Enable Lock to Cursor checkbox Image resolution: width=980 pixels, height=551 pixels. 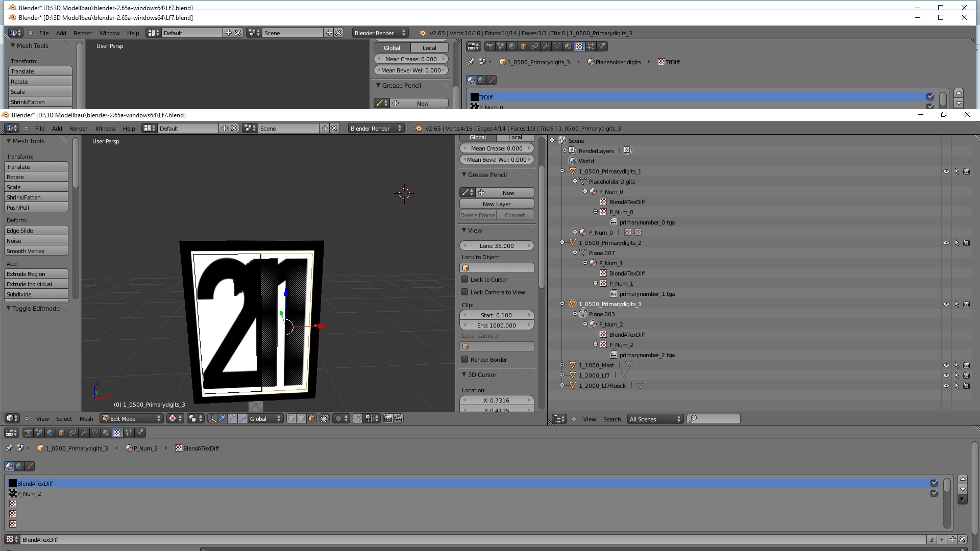click(464, 280)
